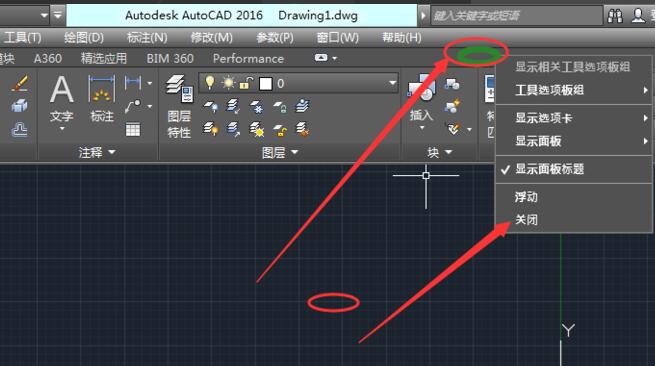Click layer 0 white color swatch
Viewport: 655px width, 366px height.
265,84
